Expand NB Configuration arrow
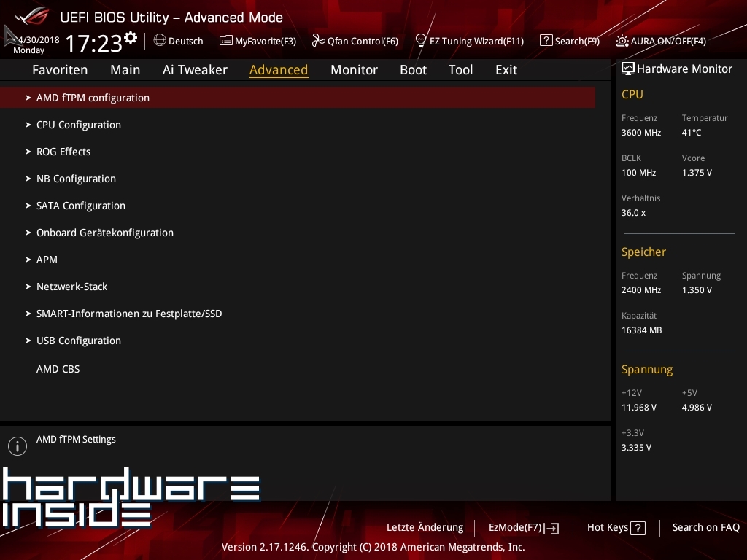 (x=28, y=179)
